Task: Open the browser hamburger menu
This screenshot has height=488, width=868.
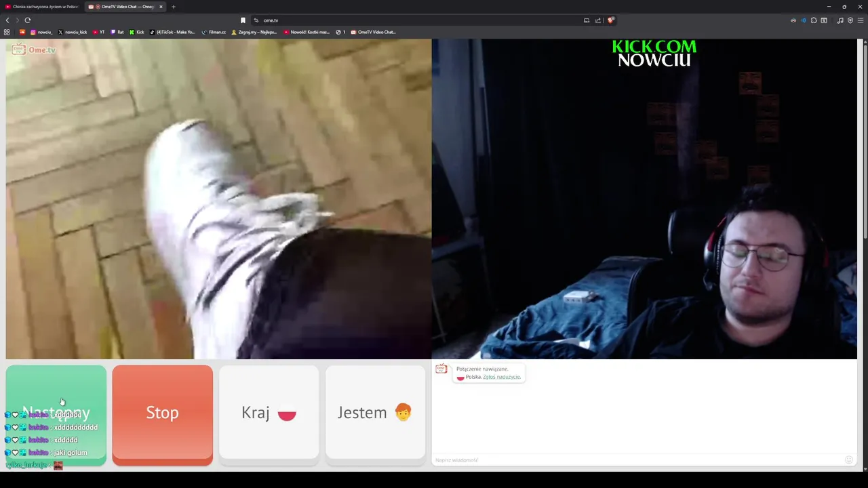Action: click(861, 20)
